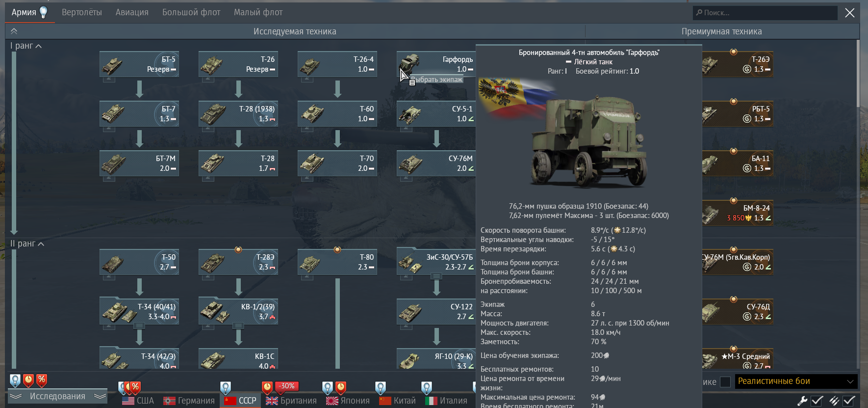Expand the КВ-1/2(39) vehicle group
The height and width of the screenshot is (408, 868).
tap(238, 326)
